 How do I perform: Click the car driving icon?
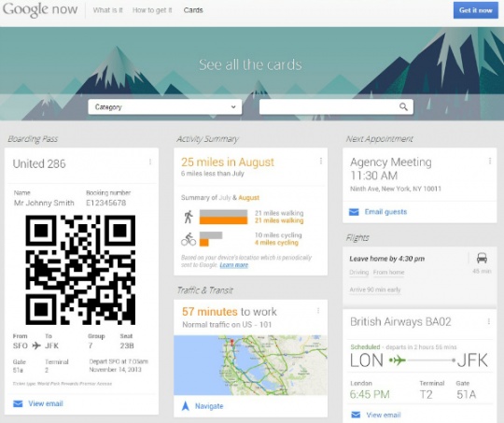coord(482,258)
